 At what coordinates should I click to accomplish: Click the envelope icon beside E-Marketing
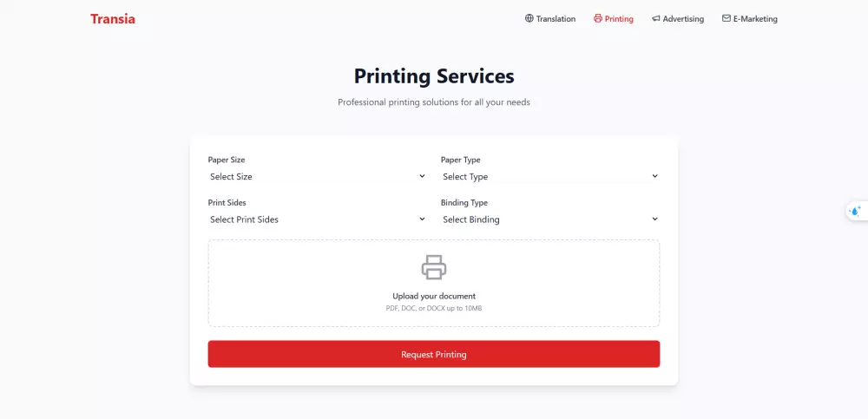[727, 18]
